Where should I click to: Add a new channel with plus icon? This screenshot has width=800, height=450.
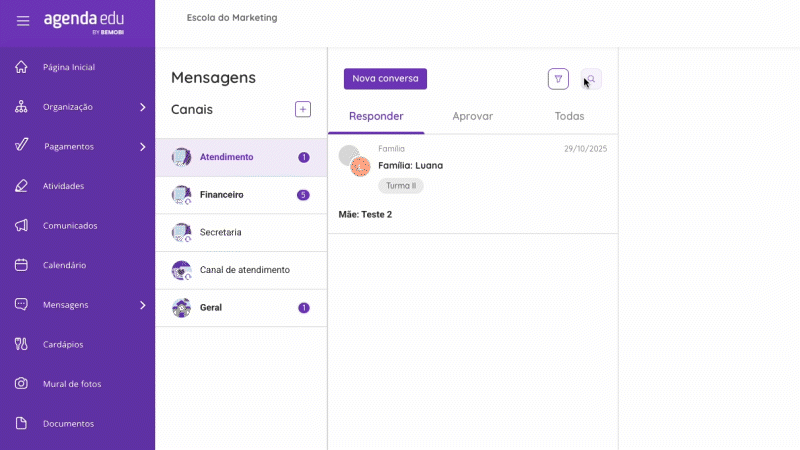point(303,109)
